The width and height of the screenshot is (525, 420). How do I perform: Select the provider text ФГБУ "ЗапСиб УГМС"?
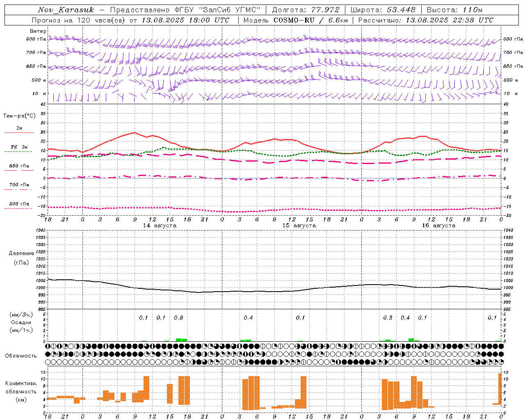click(x=218, y=10)
